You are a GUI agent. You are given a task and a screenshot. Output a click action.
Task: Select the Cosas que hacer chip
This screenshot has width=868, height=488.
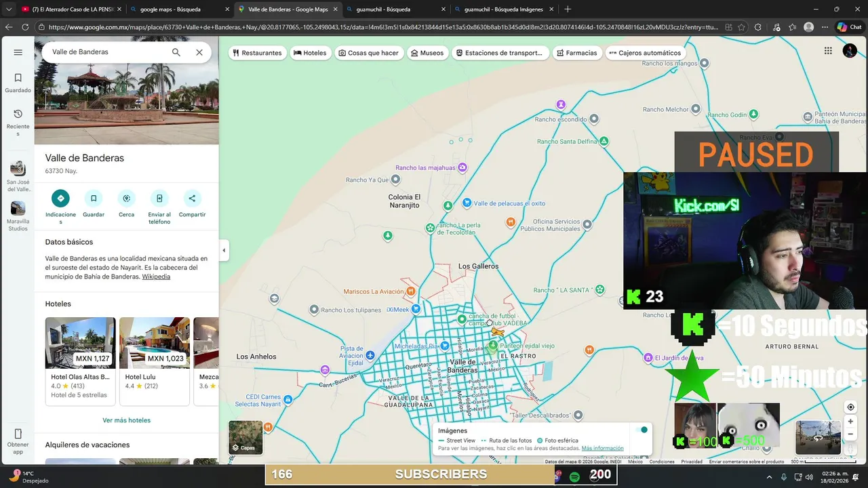[x=368, y=53]
